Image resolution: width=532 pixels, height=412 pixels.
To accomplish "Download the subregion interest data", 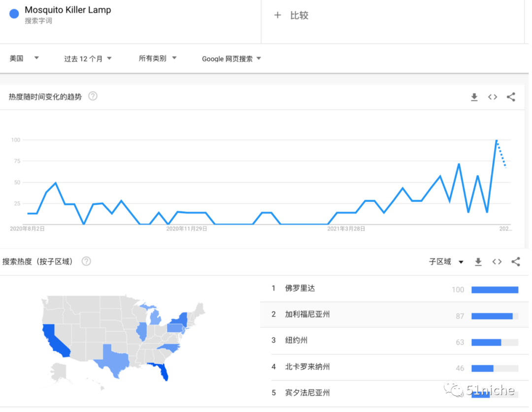I will tap(478, 262).
